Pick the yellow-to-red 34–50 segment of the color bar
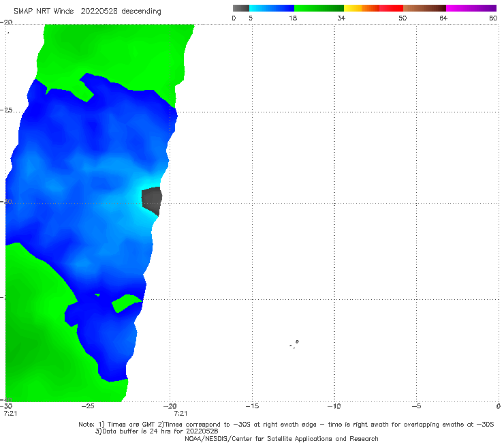This screenshot has width=504, height=443. (x=373, y=8)
